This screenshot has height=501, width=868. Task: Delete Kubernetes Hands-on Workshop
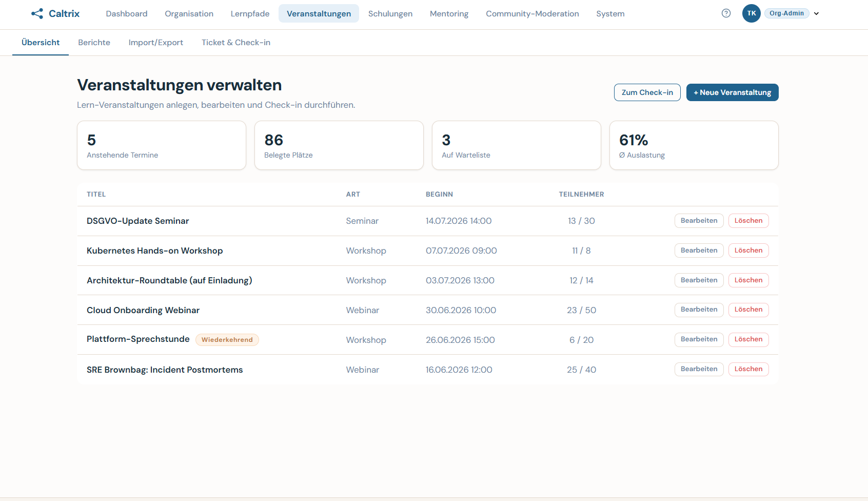click(748, 250)
